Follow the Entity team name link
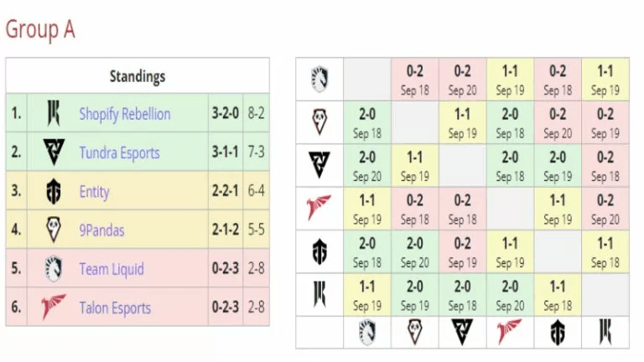 [94, 192]
